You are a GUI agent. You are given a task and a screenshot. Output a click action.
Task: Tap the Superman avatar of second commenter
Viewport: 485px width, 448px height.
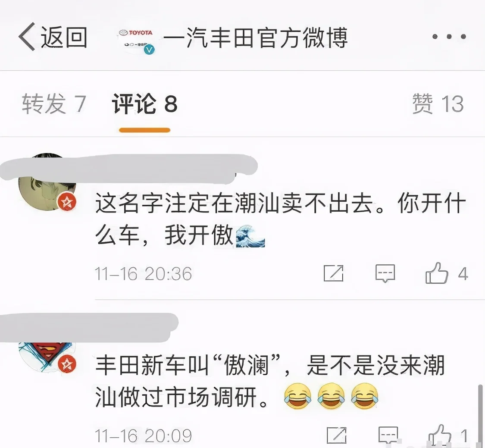click(x=47, y=356)
